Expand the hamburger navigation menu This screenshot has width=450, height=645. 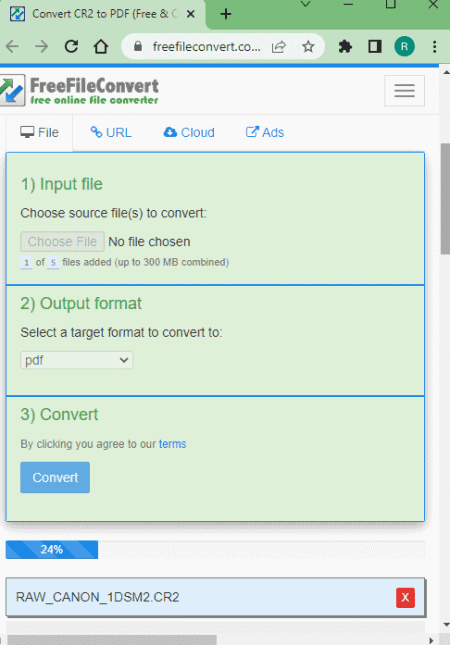pyautogui.click(x=404, y=90)
